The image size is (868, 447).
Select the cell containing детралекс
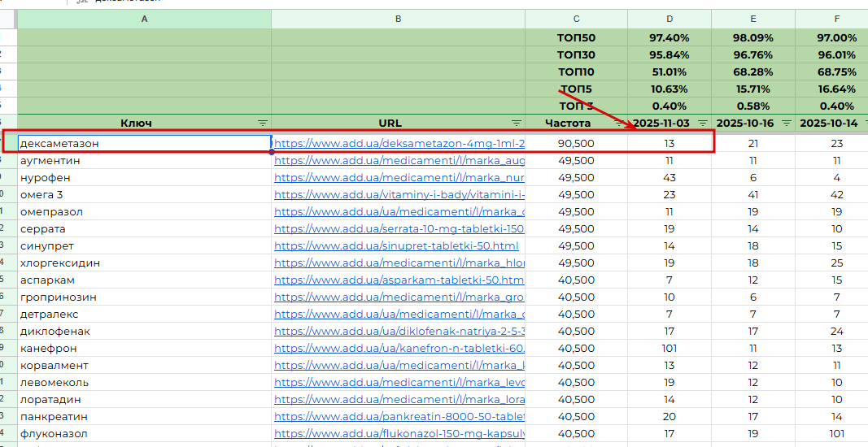pos(145,315)
